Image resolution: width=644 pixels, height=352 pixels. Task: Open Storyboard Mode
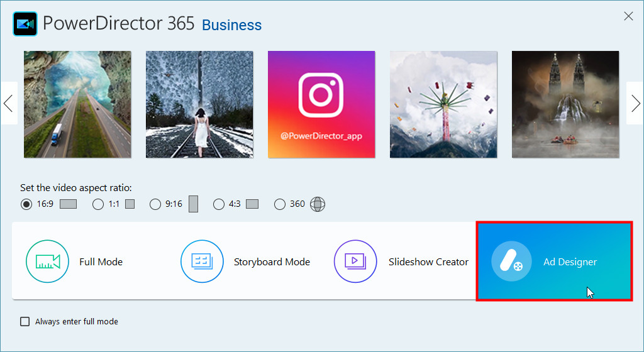point(246,261)
